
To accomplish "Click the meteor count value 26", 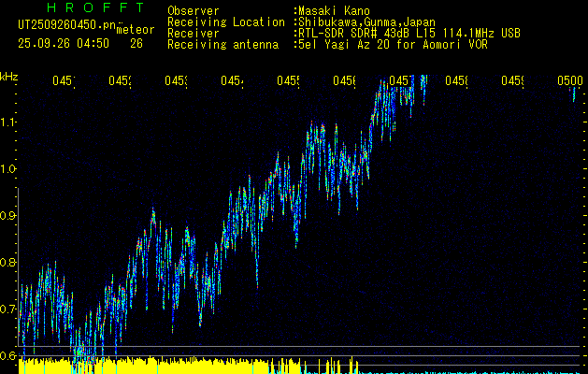I will pos(136,44).
